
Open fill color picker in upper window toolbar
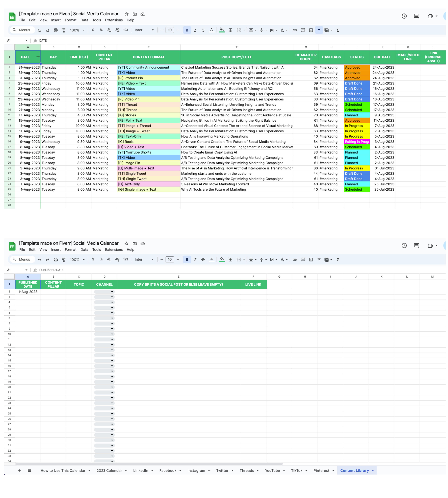[x=222, y=30]
